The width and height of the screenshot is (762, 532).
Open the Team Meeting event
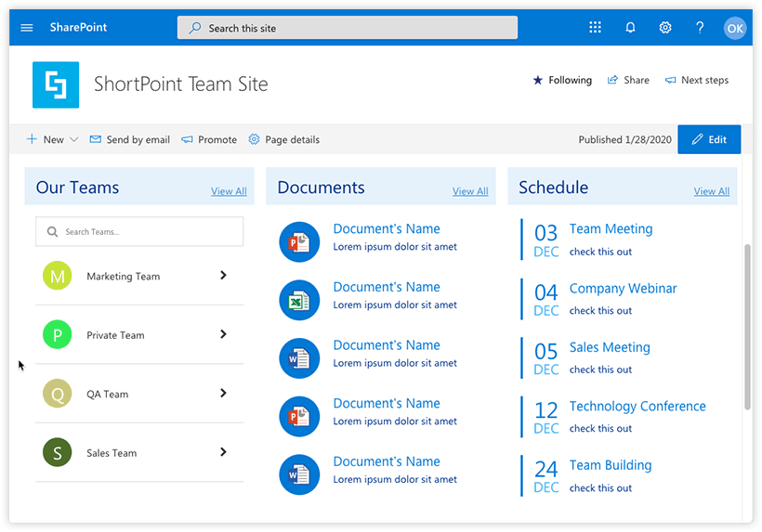point(611,228)
